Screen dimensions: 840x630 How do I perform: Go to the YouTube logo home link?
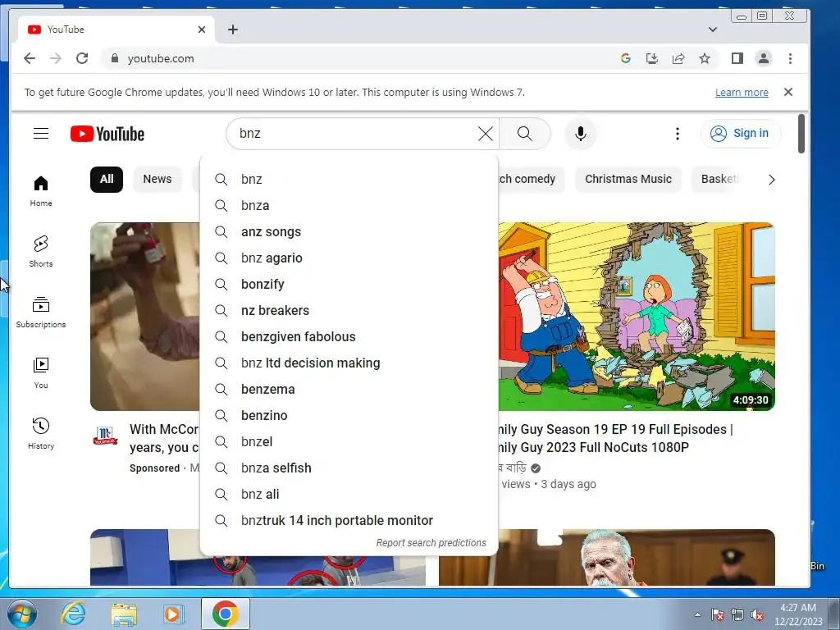coord(107,134)
